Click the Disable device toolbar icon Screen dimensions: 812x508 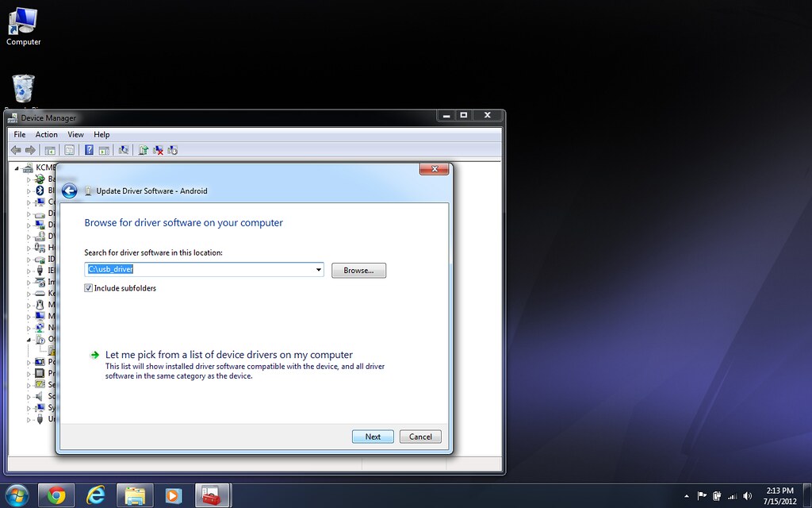[172, 150]
